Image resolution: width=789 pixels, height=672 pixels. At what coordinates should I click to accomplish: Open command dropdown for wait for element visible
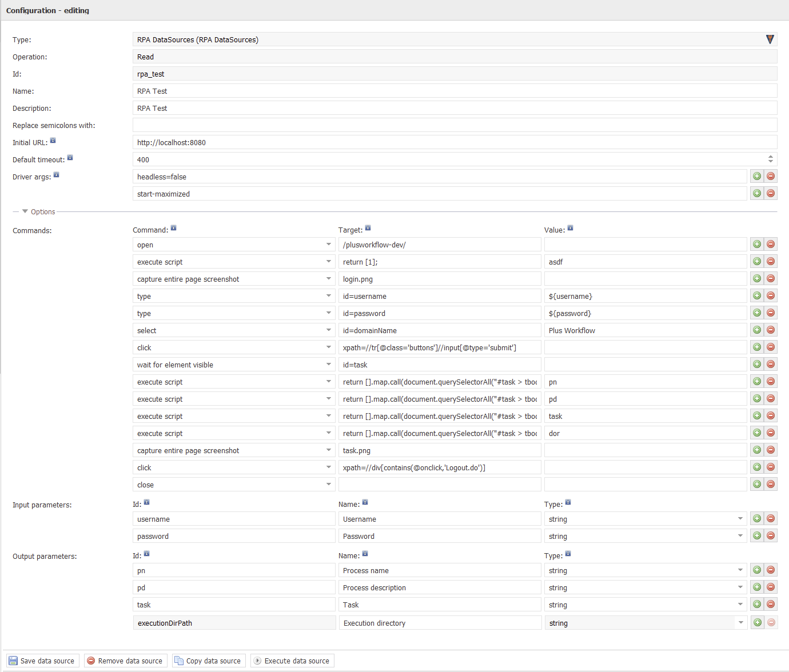pos(329,365)
